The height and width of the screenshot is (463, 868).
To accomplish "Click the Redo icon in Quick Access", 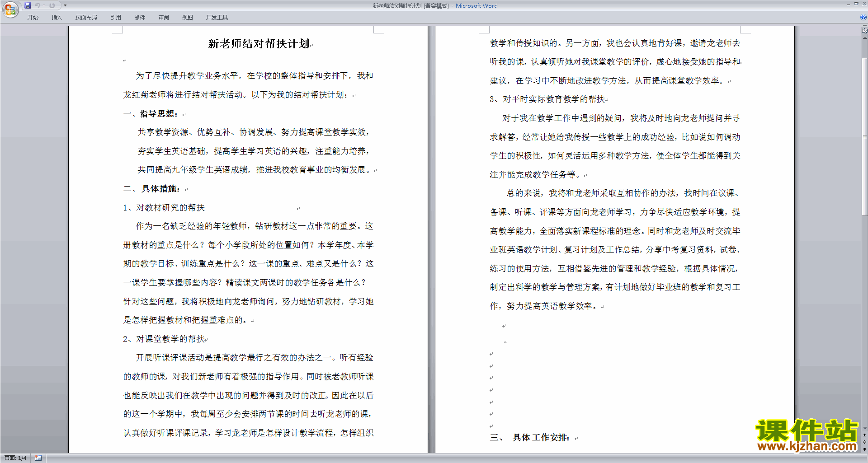I will (x=52, y=5).
